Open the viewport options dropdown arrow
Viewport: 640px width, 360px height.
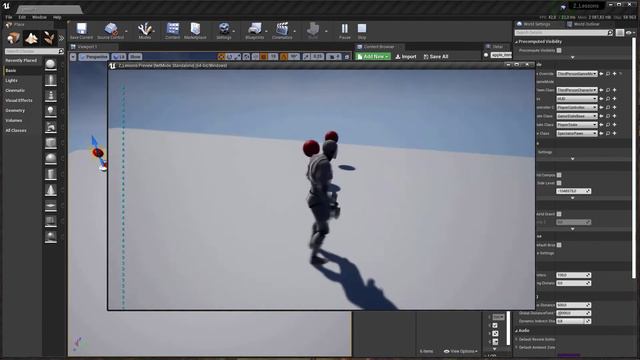pos(73,57)
